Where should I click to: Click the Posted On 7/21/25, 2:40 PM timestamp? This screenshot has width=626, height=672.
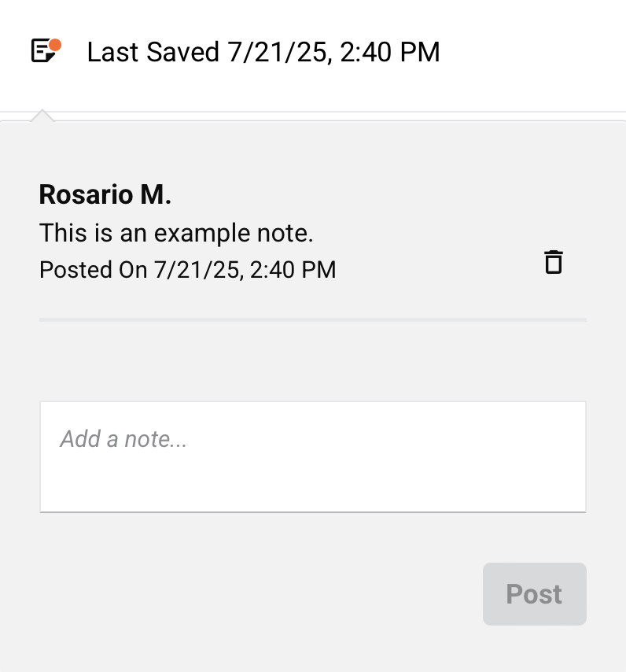click(187, 269)
